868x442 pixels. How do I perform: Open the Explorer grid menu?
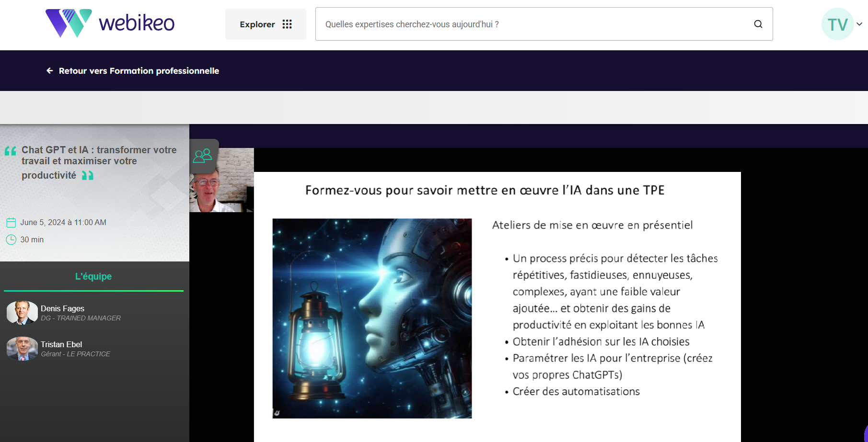point(266,24)
